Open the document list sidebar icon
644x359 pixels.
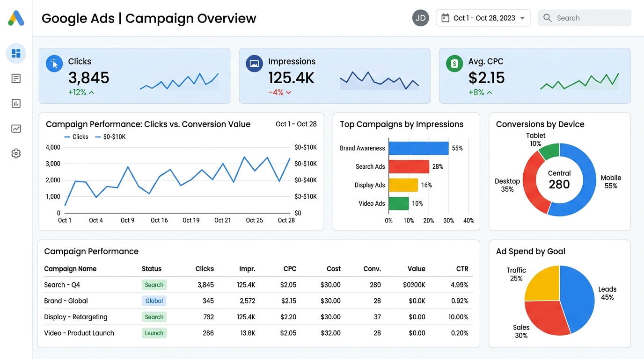coord(16,79)
